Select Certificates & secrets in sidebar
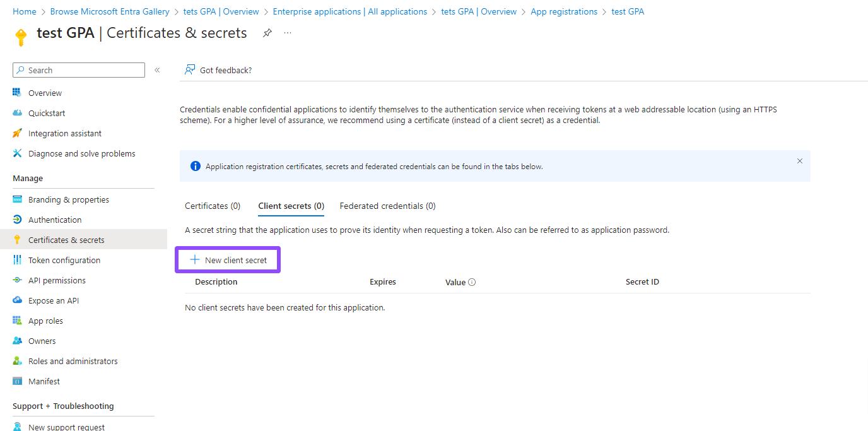Viewport: 868px width, 431px height. click(83, 240)
